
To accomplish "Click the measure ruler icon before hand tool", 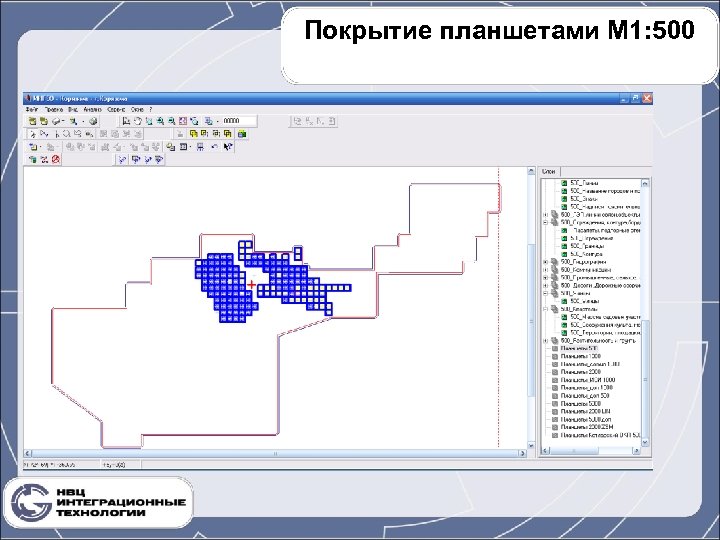I will tap(126, 121).
